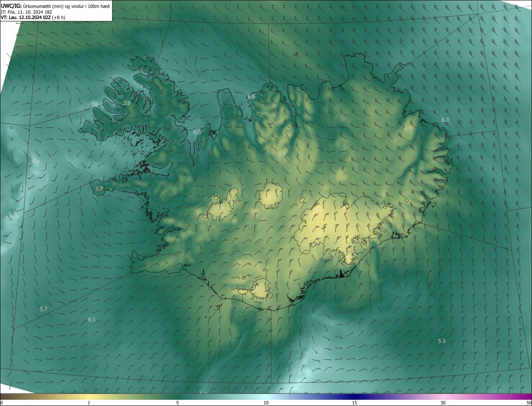Click the 7.6 value label
This screenshot has height=406, width=532.
click(x=94, y=105)
